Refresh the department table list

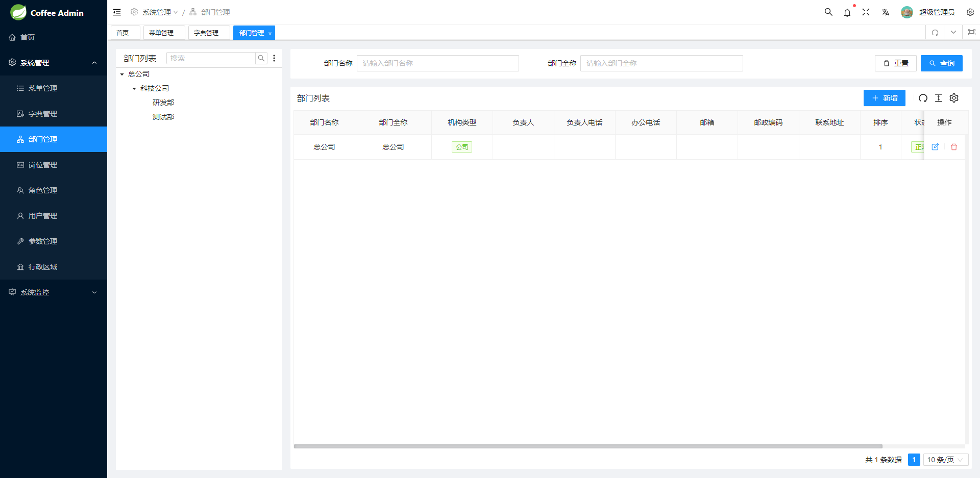coord(923,98)
